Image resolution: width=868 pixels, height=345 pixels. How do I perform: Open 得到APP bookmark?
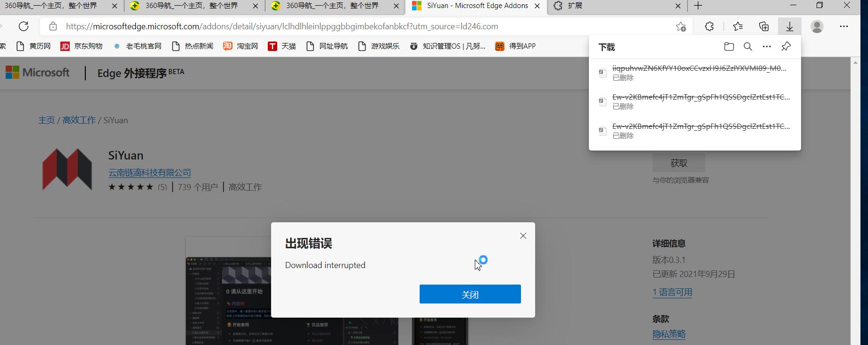coord(515,46)
